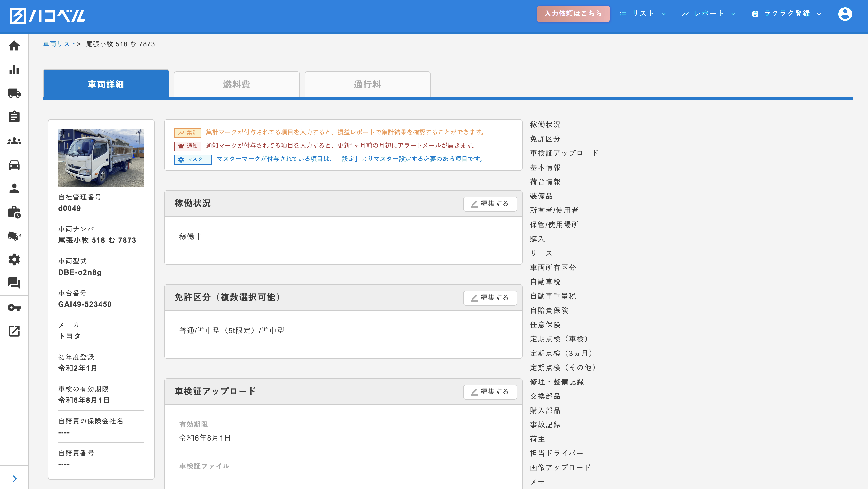Open the bar chart sidebar icon
This screenshot has height=489, width=868.
click(x=14, y=70)
